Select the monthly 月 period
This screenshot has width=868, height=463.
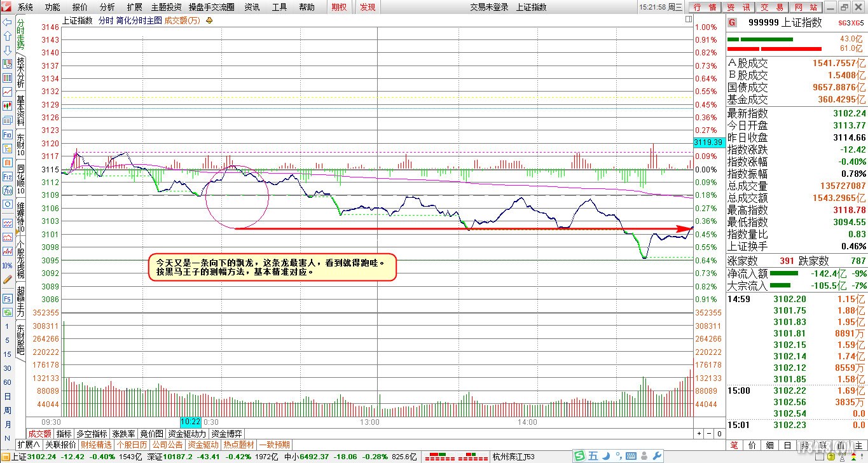tap(7, 424)
